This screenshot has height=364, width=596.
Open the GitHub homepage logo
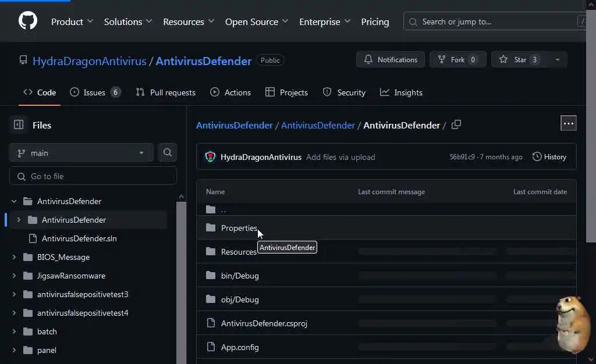[x=28, y=20]
